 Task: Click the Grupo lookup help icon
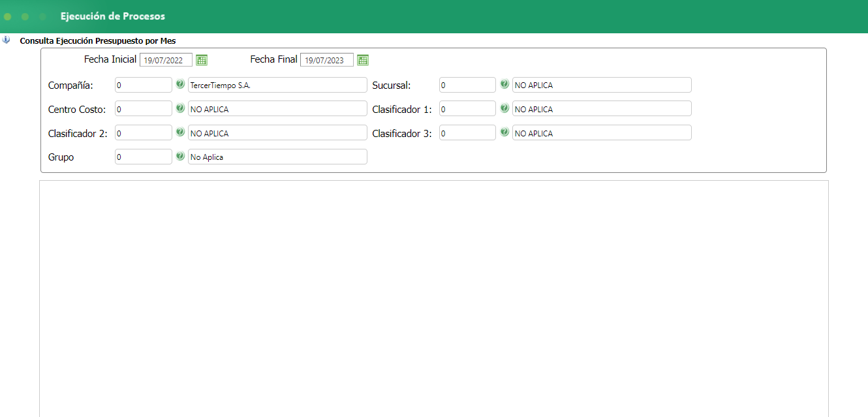click(180, 156)
